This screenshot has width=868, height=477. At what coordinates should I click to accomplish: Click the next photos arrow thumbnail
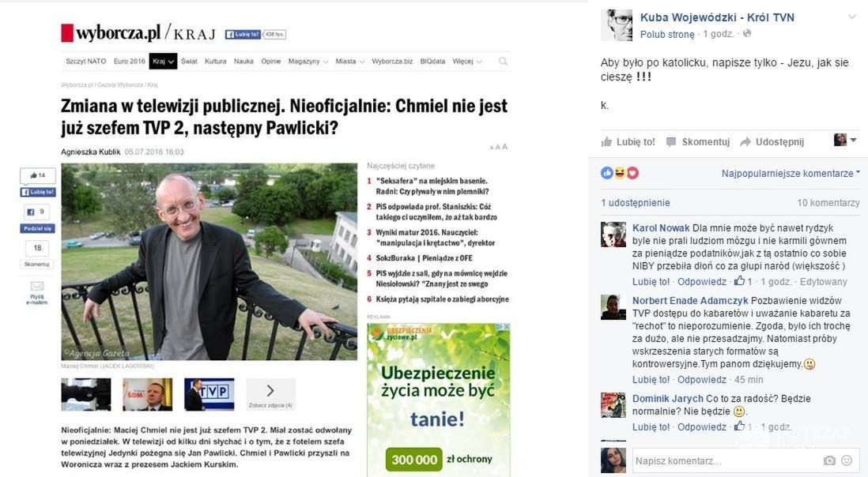[x=270, y=393]
